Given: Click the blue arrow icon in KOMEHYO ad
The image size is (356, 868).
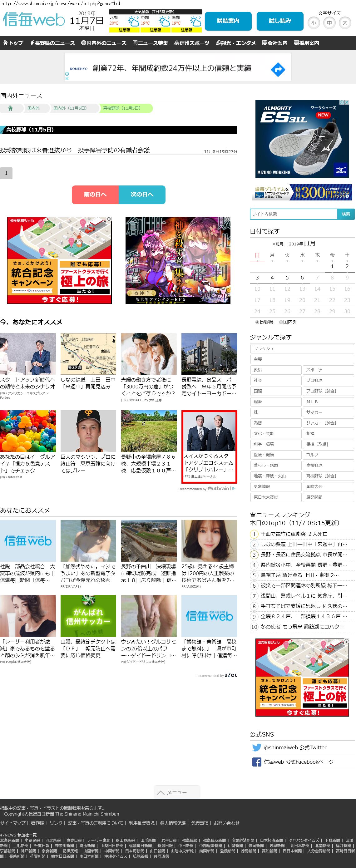Looking at the screenshot, I should 278,70.
